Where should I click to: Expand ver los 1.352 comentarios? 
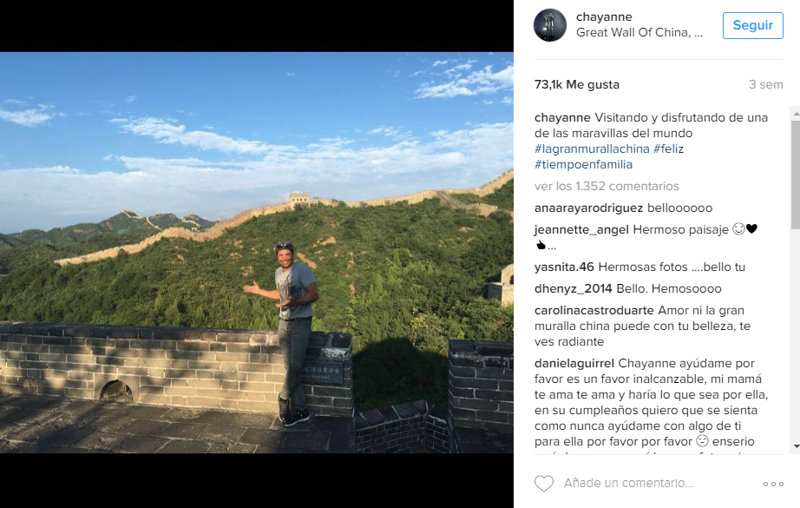(x=607, y=186)
